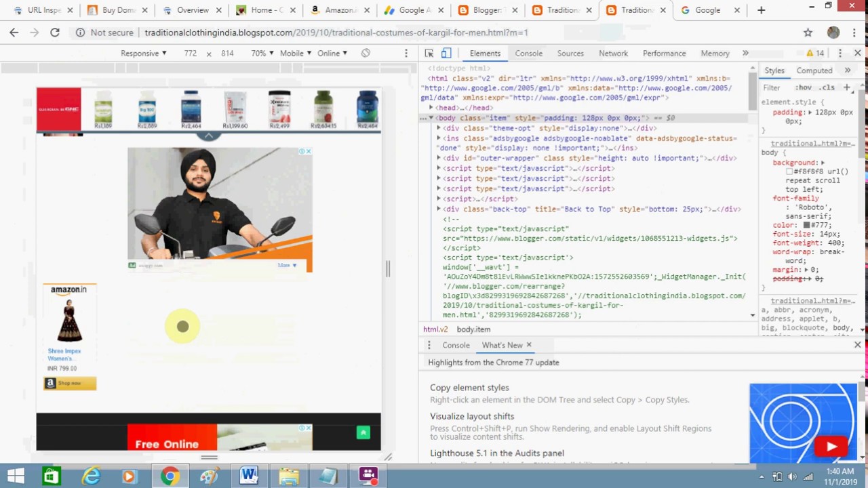Toggle the :hov element state panel
The image size is (868, 488).
tap(804, 87)
